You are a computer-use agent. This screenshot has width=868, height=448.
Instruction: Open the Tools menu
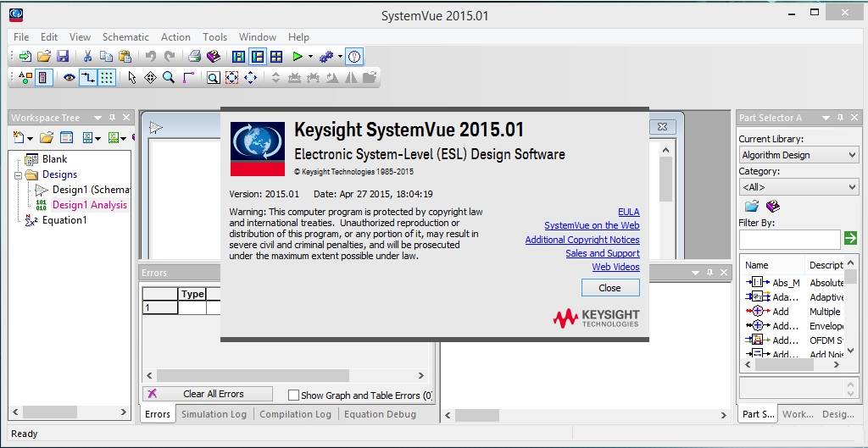click(214, 37)
